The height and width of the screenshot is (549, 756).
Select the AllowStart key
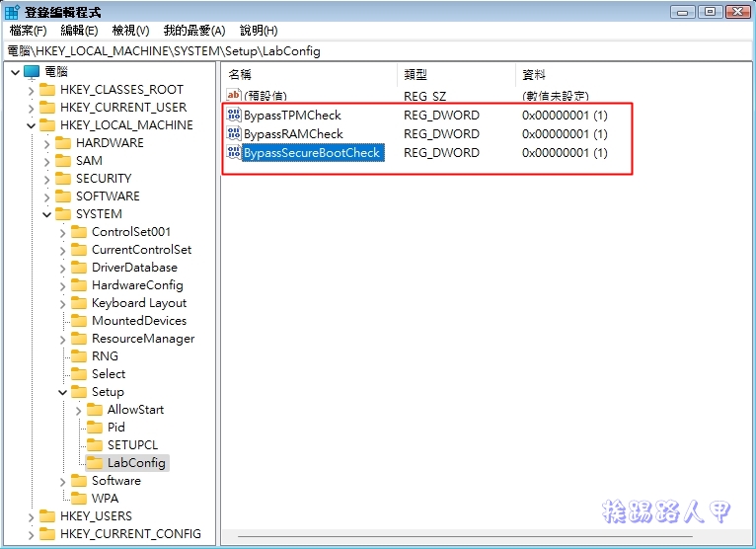[x=135, y=410]
